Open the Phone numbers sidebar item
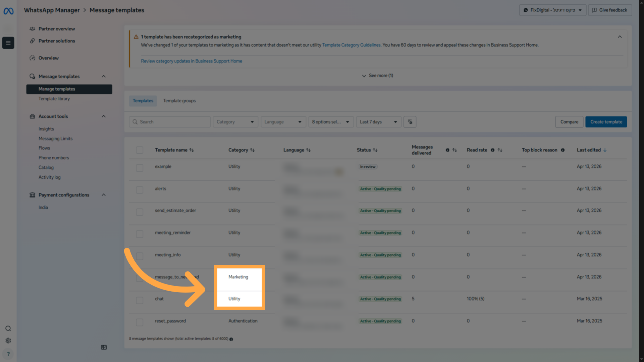 coord(54,158)
